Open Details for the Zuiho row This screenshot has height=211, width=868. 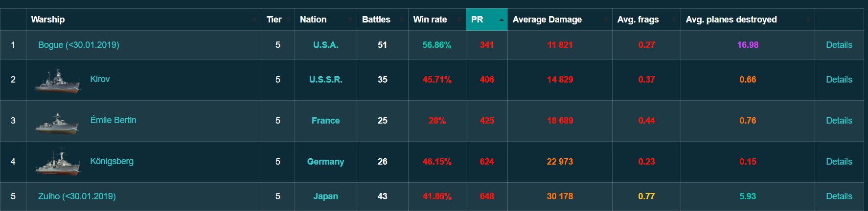point(839,196)
